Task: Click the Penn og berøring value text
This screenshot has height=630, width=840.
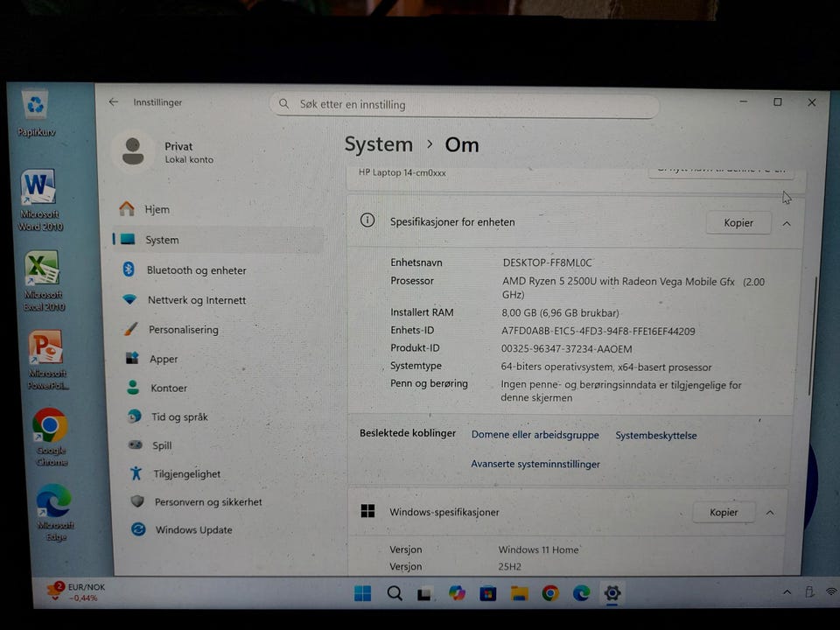Action: tap(621, 391)
